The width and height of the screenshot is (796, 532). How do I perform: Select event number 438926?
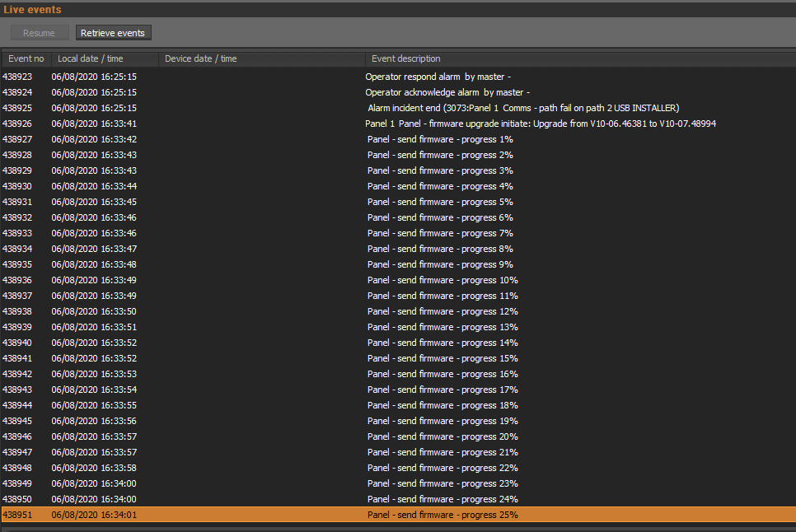17,124
